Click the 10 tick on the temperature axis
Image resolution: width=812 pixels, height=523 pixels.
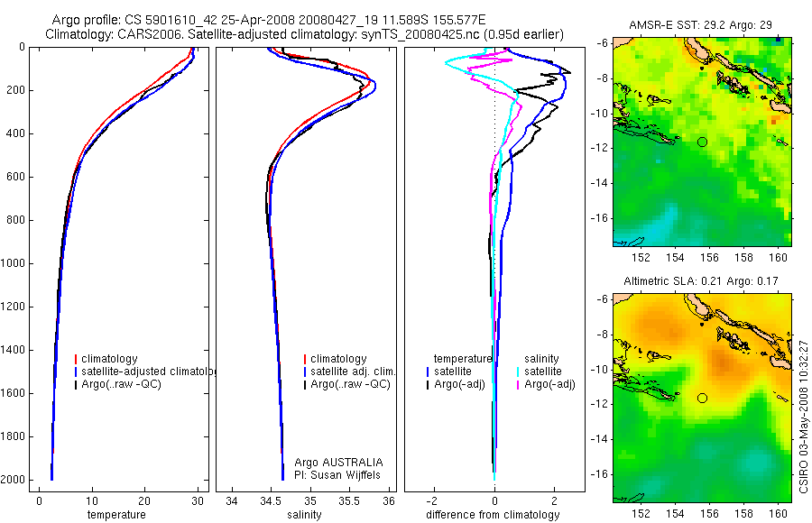(x=92, y=501)
